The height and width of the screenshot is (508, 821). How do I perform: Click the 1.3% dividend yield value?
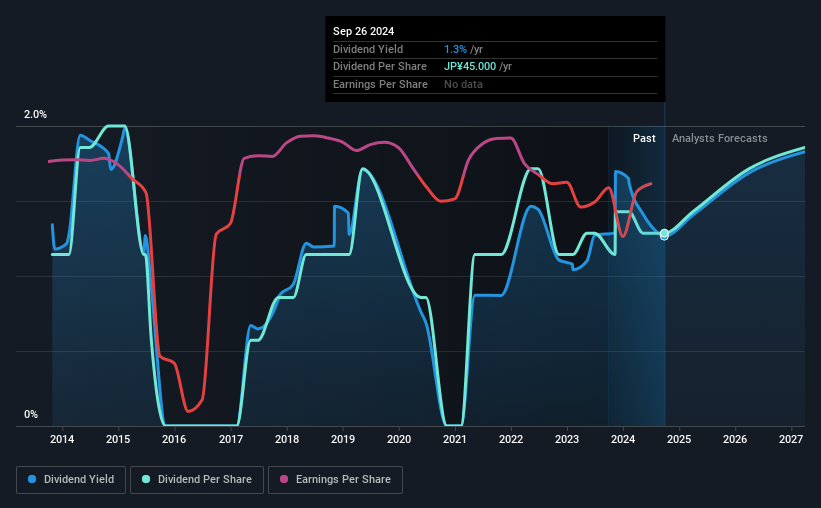(x=456, y=49)
